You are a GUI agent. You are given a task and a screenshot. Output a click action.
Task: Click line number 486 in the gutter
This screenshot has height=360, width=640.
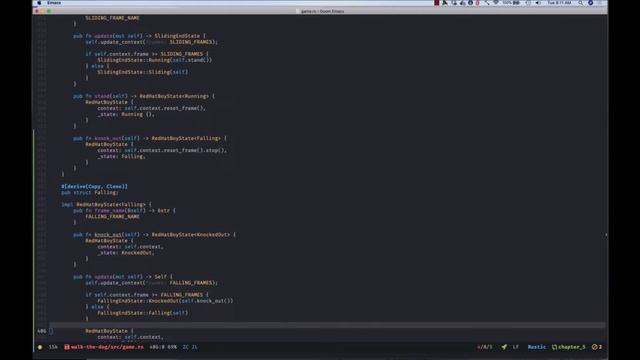[42, 331]
